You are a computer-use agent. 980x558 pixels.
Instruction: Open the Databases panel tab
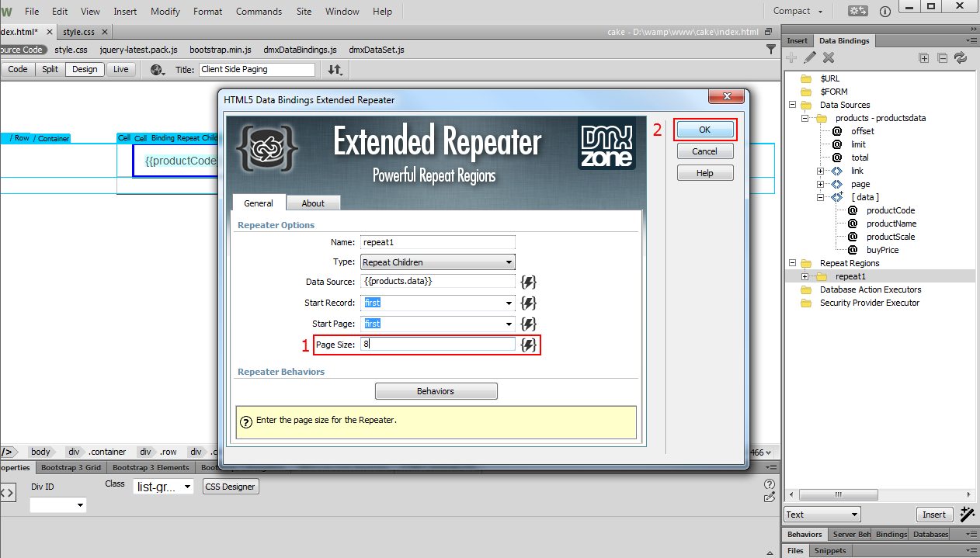coord(930,534)
